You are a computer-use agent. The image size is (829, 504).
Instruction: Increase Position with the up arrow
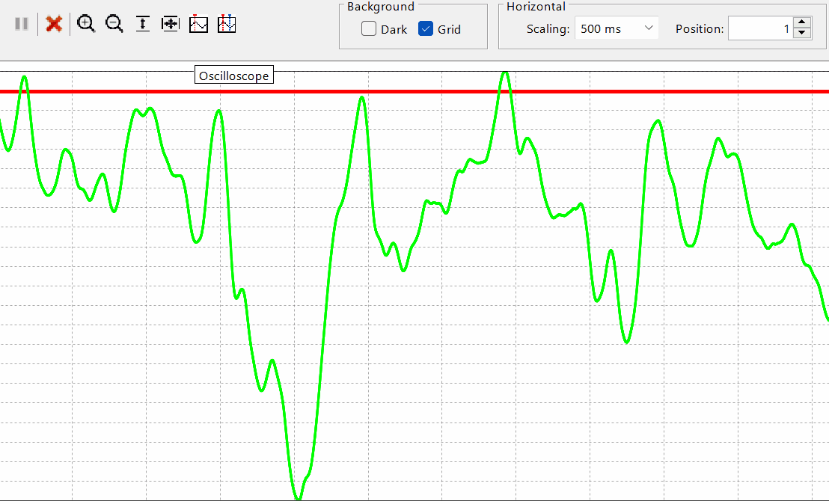(802, 24)
